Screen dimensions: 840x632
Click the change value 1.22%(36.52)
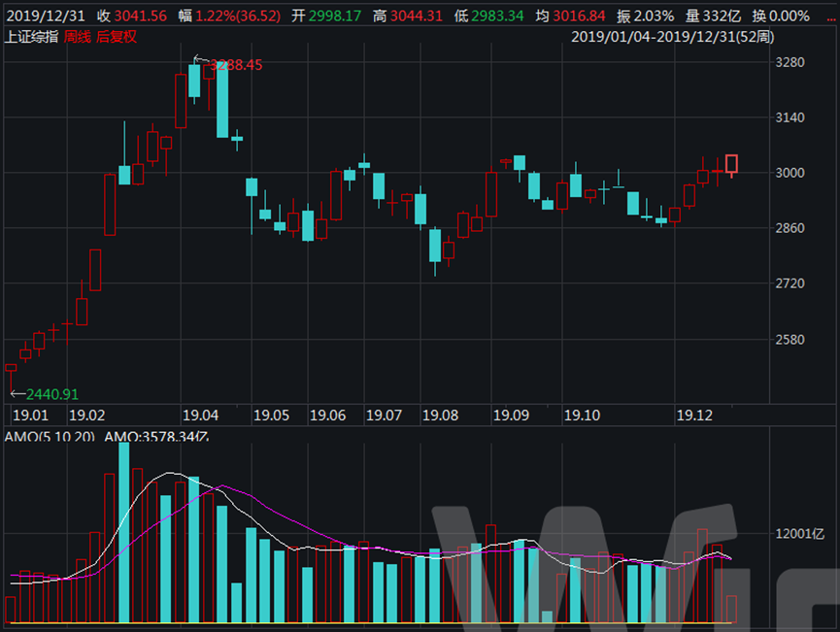[238, 17]
